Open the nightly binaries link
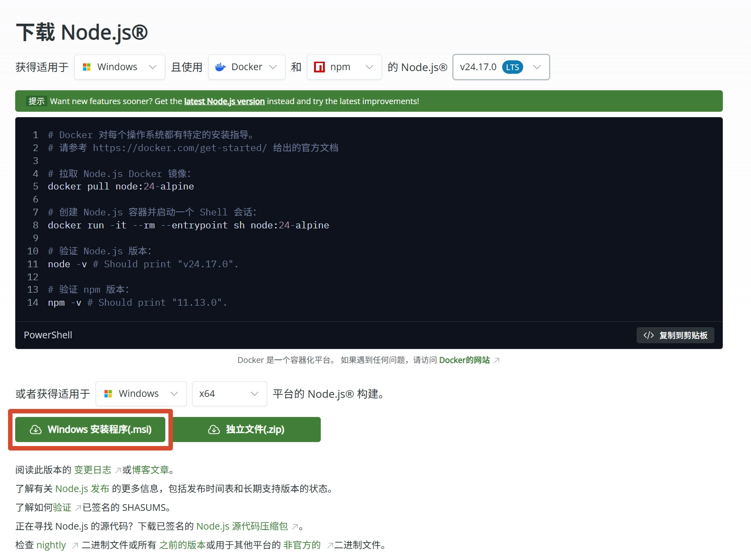Viewport: 751px width, 560px height. click(x=51, y=545)
